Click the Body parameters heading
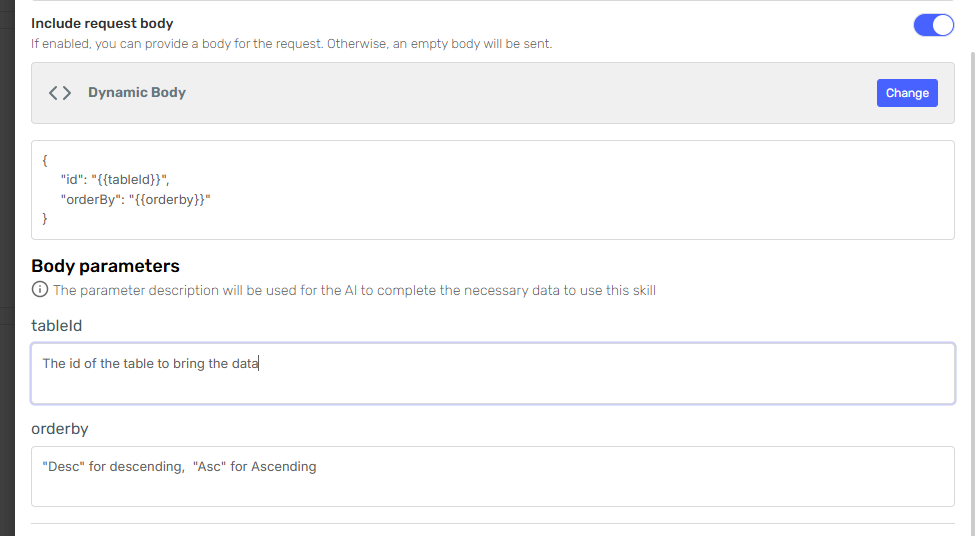975x536 pixels. point(105,266)
